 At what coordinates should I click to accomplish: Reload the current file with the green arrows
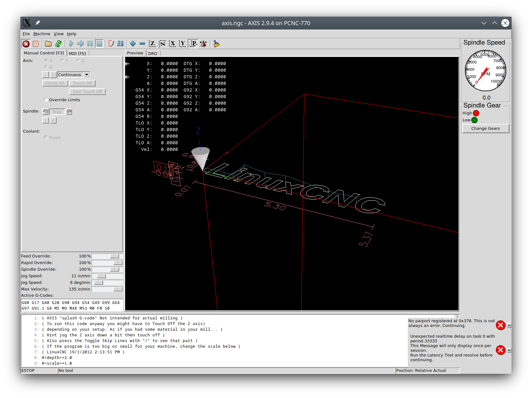click(58, 44)
